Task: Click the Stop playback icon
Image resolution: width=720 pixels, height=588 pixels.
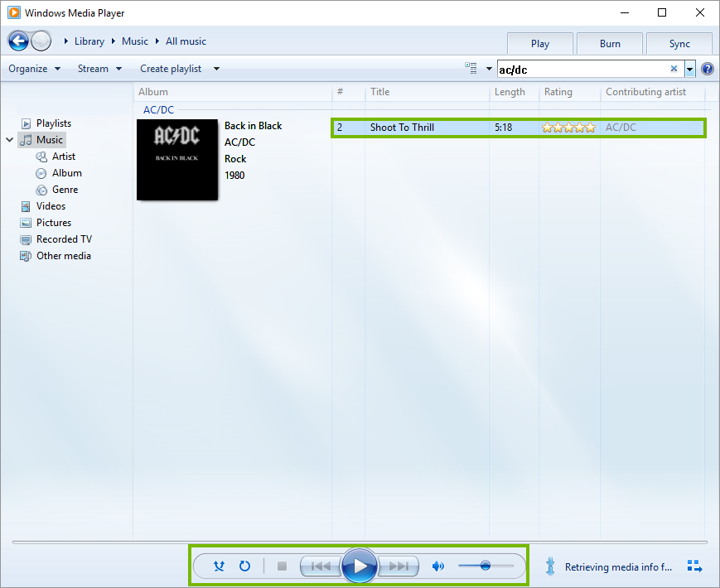Action: (281, 566)
